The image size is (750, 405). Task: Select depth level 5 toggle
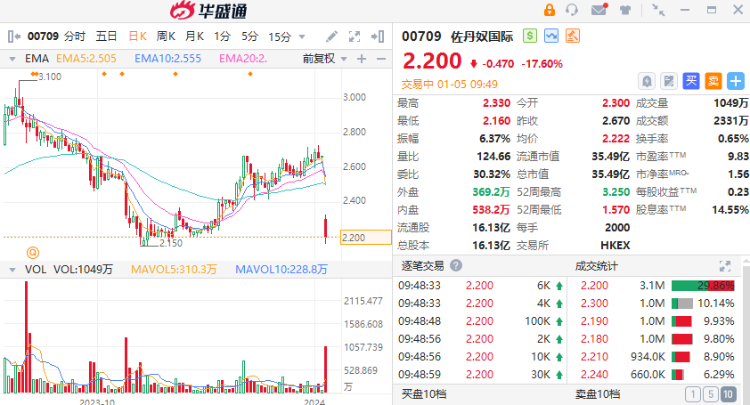[711, 394]
